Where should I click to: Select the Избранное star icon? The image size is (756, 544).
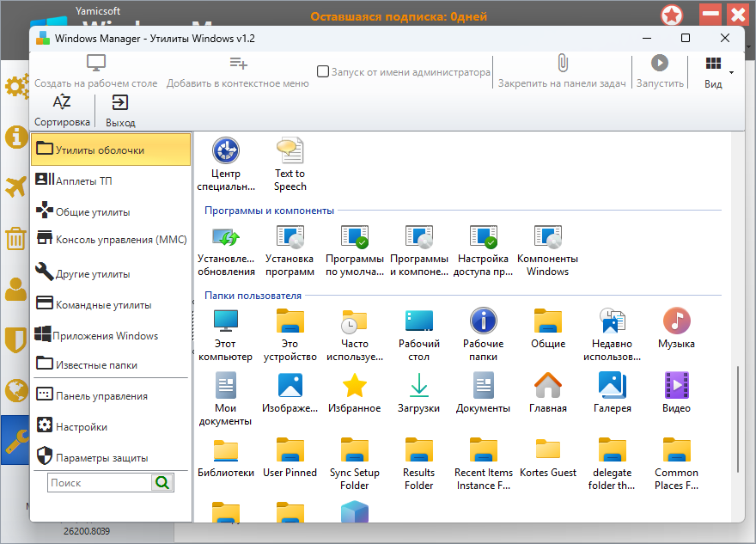[354, 386]
